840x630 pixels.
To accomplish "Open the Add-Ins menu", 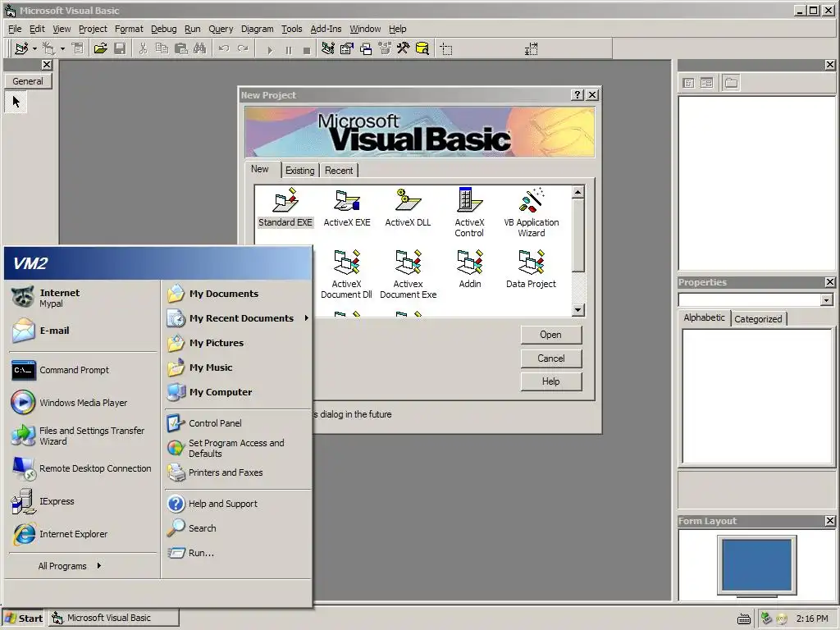I will (326, 29).
